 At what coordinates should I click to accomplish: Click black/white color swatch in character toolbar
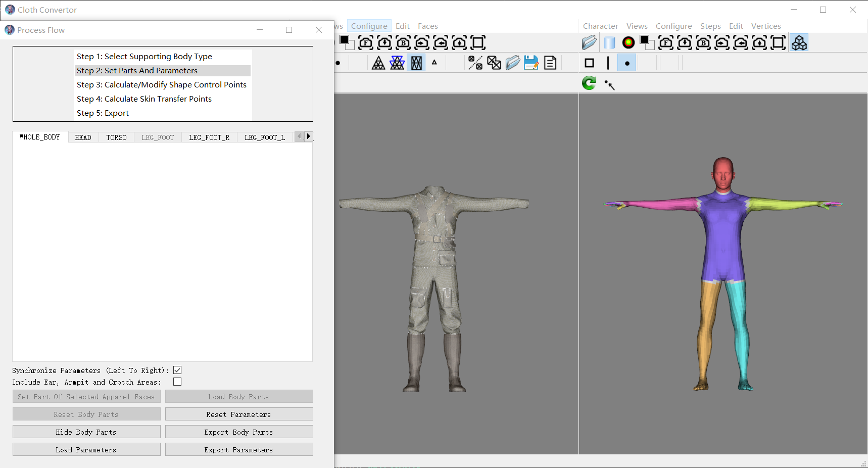click(647, 43)
